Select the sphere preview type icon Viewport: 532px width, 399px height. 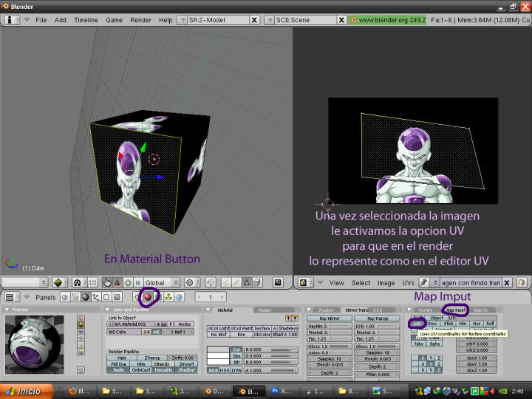click(x=81, y=324)
